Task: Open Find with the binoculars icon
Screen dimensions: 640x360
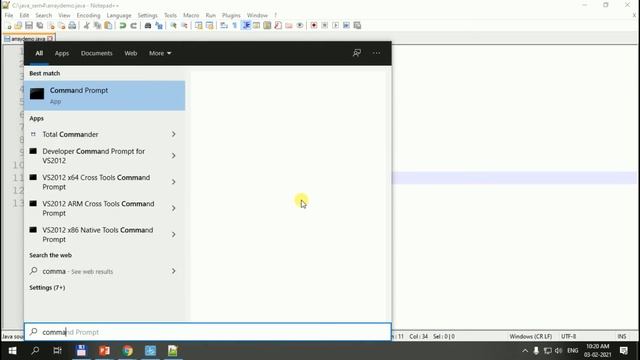Action: pos(148,26)
